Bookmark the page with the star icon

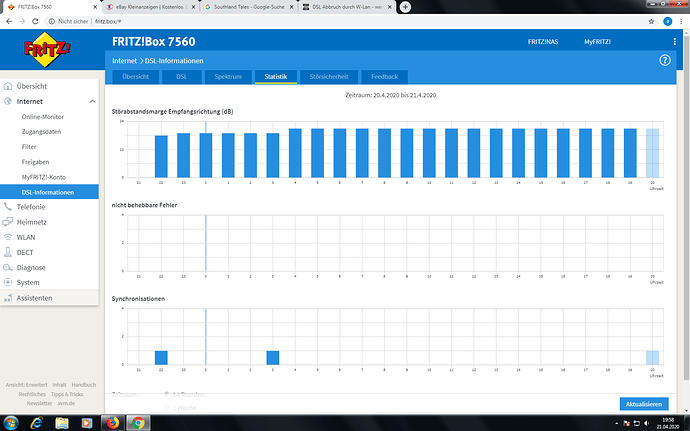coord(651,21)
